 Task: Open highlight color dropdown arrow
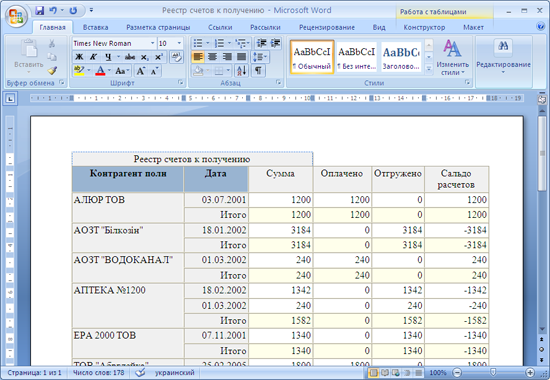[89, 71]
